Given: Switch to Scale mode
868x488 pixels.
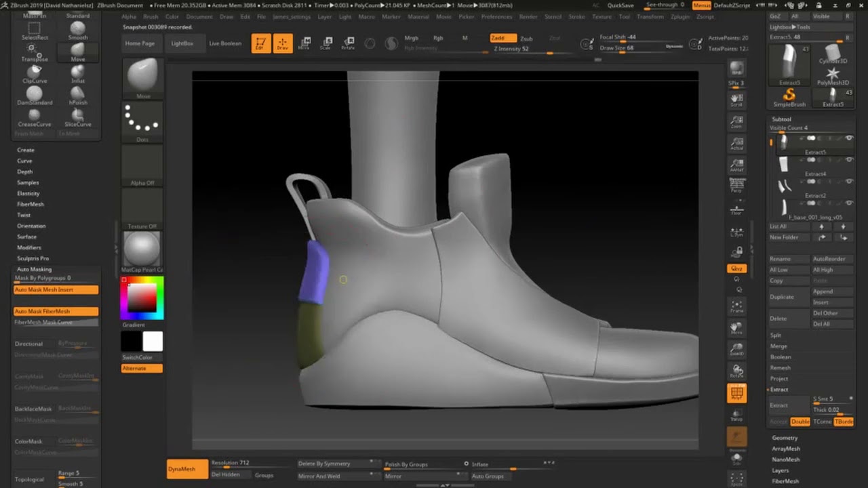Looking at the screenshot, I should 326,43.
